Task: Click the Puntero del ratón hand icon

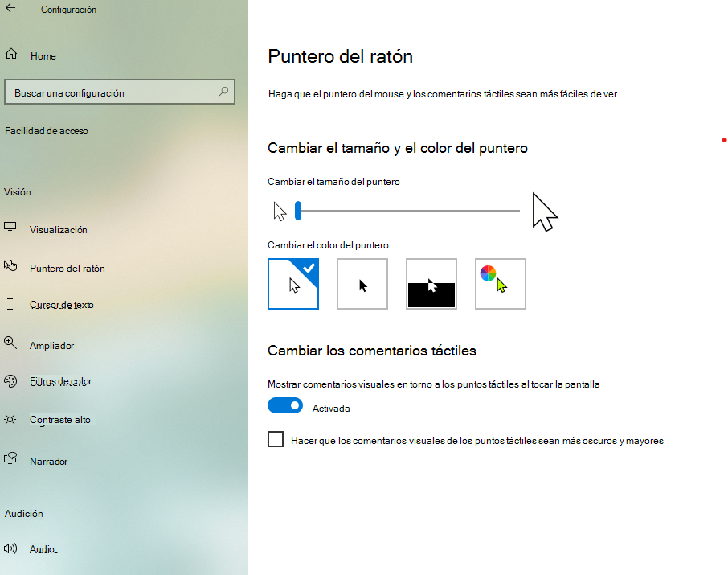Action: 10,265
